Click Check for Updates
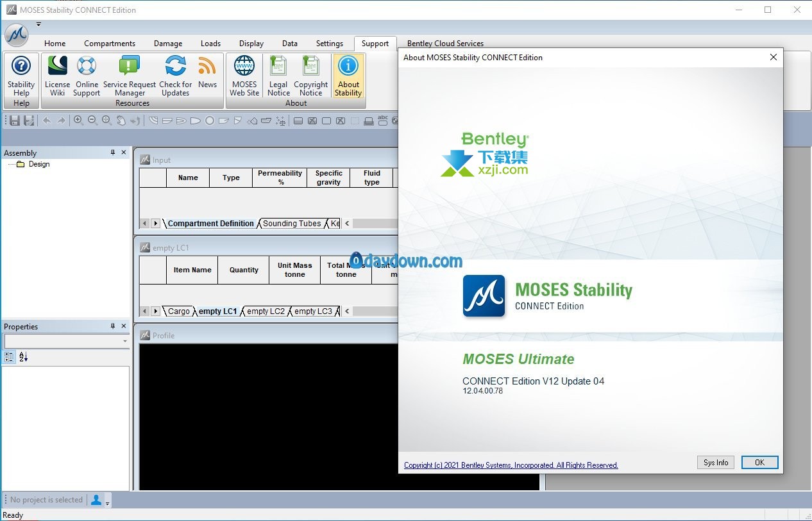The width and height of the screenshot is (812, 521). [175, 76]
